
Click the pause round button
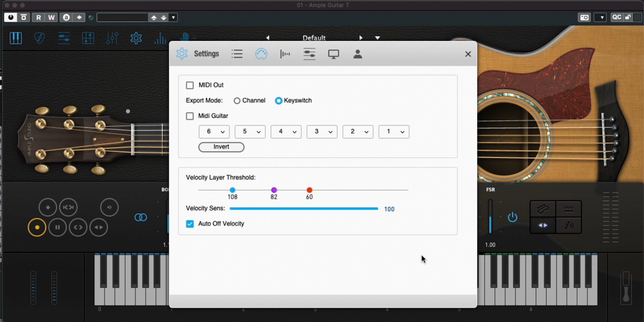point(58,227)
